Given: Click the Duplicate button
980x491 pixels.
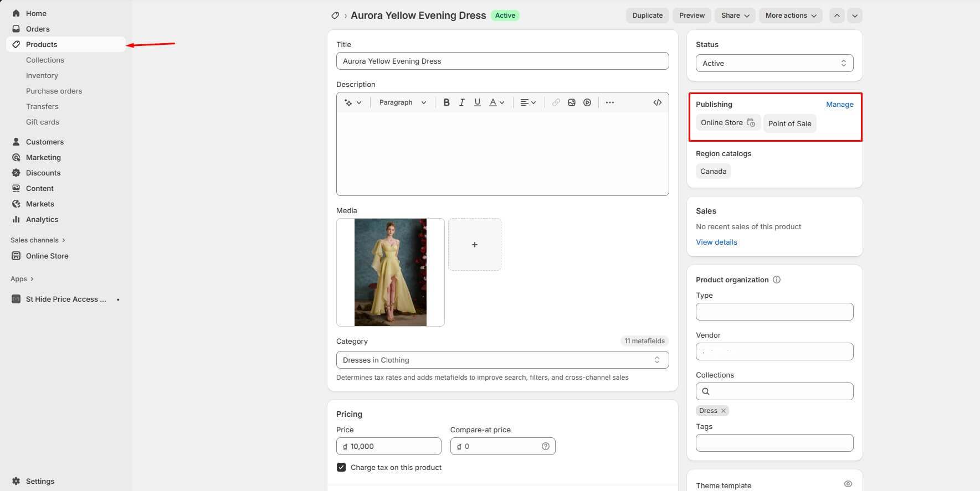Looking at the screenshot, I should point(648,15).
